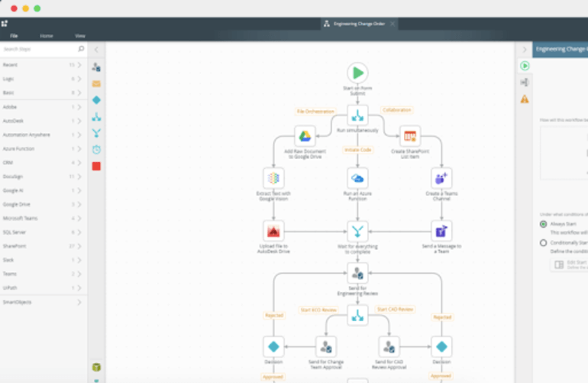The image size is (588, 383).
Task: Expand the SmartObjects category
Action: 44,302
